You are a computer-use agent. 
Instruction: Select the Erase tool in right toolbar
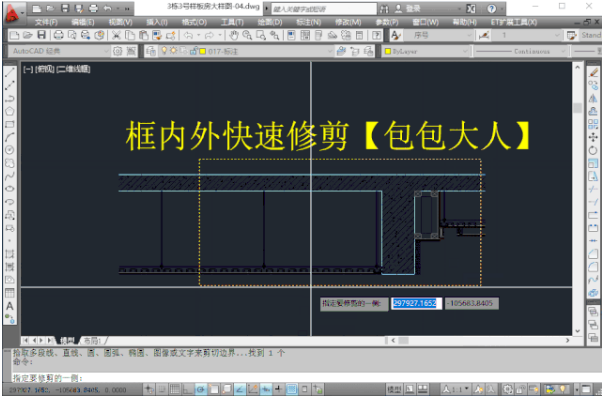[x=593, y=72]
